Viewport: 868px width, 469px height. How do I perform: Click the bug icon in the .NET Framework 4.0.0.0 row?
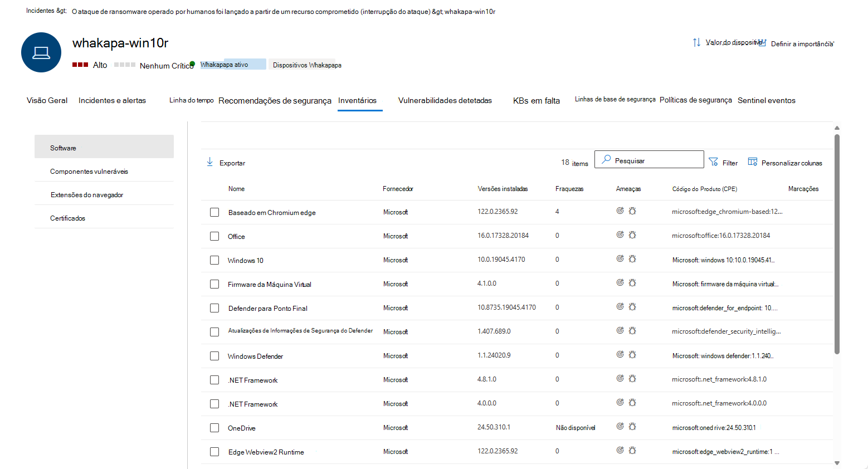pyautogui.click(x=632, y=403)
